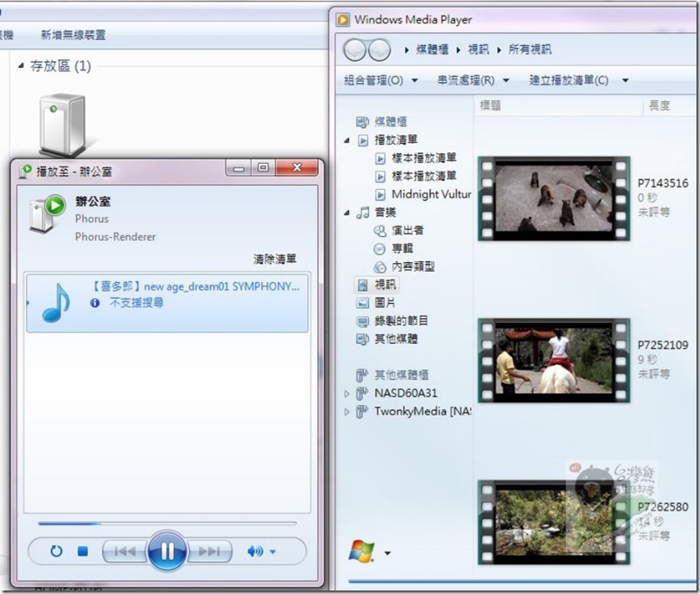Select 錄製的節目 in the navigation tree
The image size is (700, 594).
400,321
